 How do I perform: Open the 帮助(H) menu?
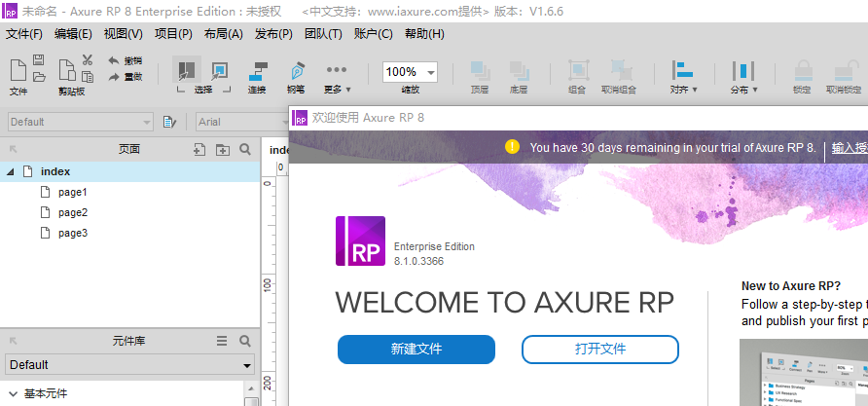424,34
